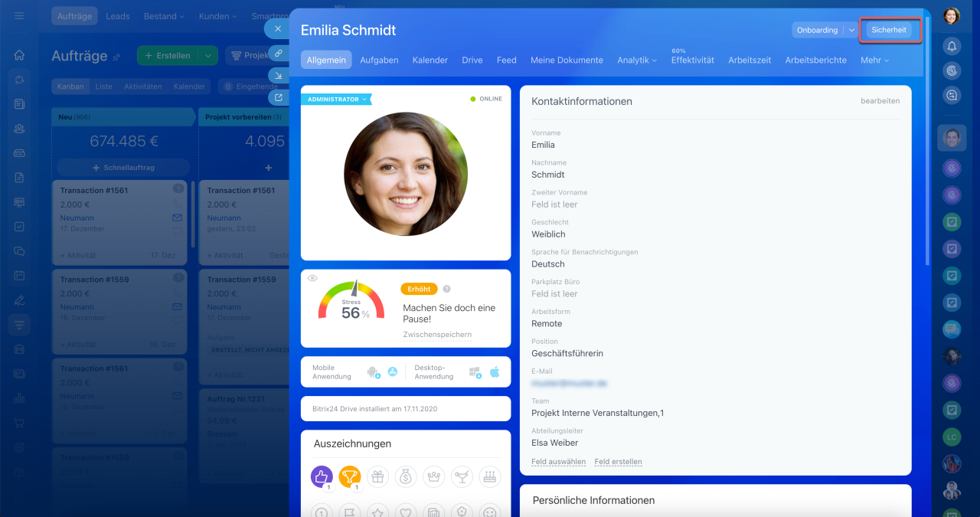
Task: Click the Elsa Weiber supervisor name
Action: coord(555,443)
